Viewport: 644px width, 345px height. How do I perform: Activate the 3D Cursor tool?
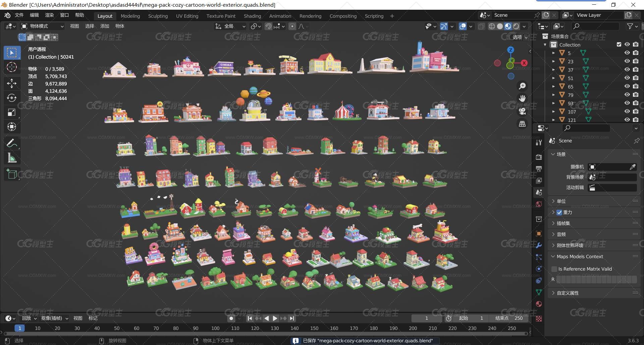[x=12, y=67]
